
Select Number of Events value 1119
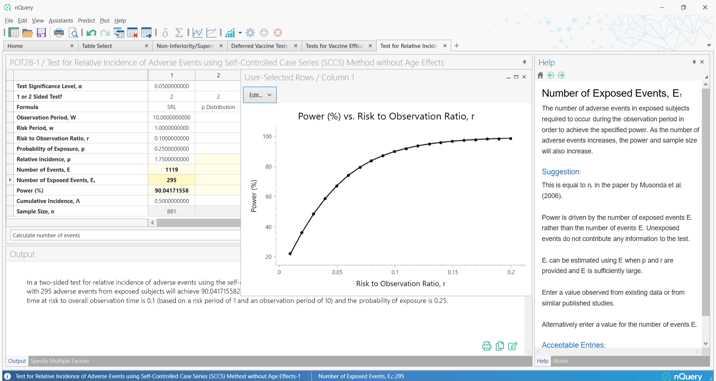[x=172, y=169]
